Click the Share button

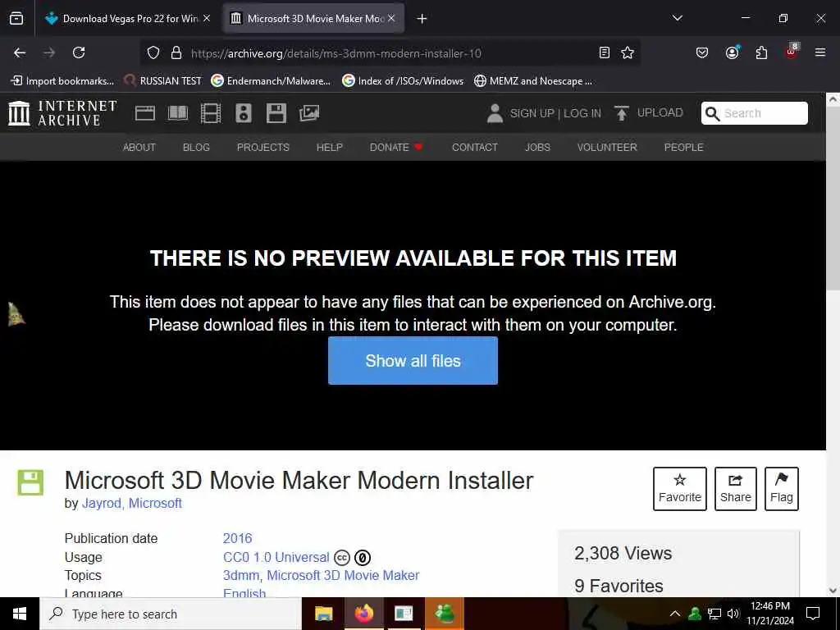point(736,489)
